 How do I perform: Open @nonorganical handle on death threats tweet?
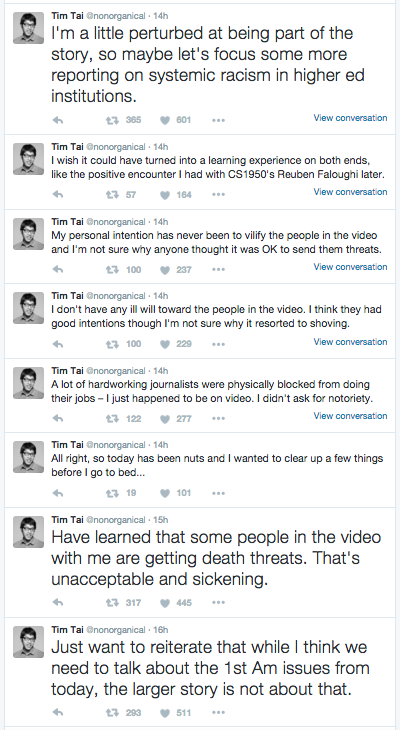(116, 520)
